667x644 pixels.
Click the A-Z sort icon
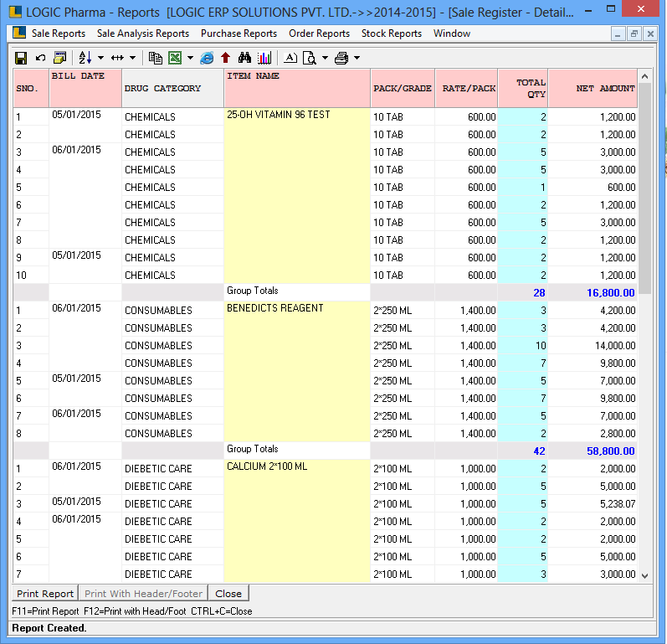point(85,58)
